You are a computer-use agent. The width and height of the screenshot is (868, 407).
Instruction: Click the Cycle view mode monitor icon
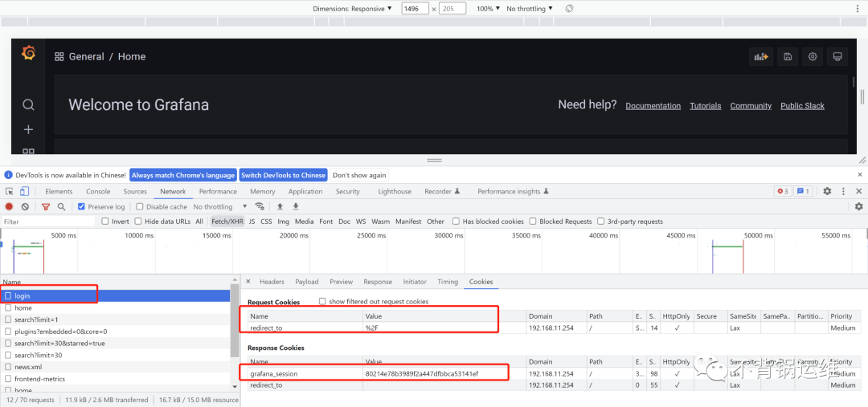837,56
